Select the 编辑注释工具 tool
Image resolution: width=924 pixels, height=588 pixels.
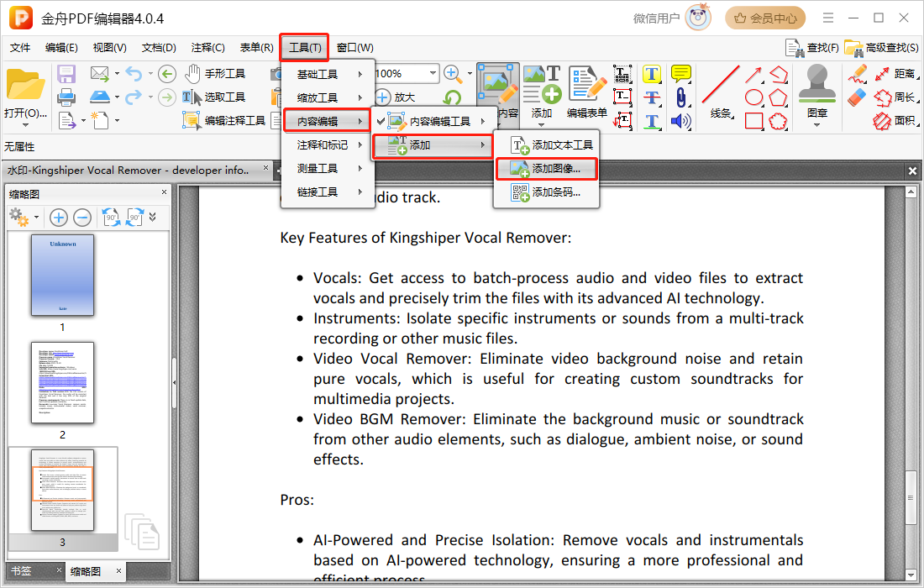224,120
